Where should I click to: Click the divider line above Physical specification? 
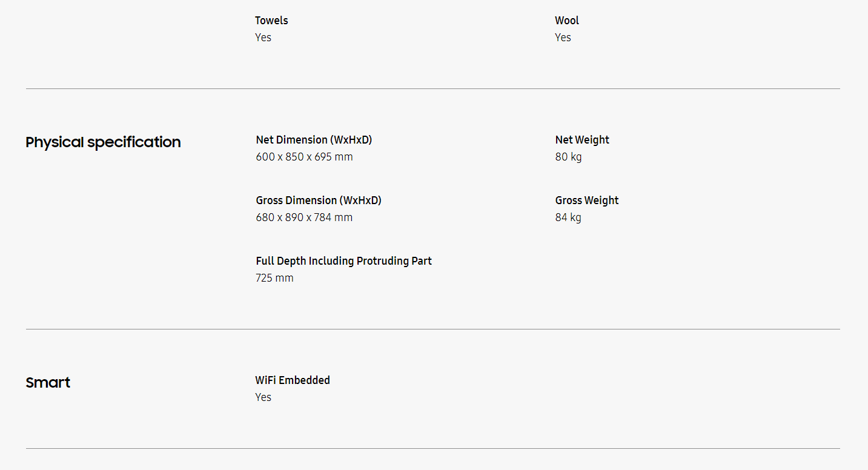pyautogui.click(x=432, y=89)
